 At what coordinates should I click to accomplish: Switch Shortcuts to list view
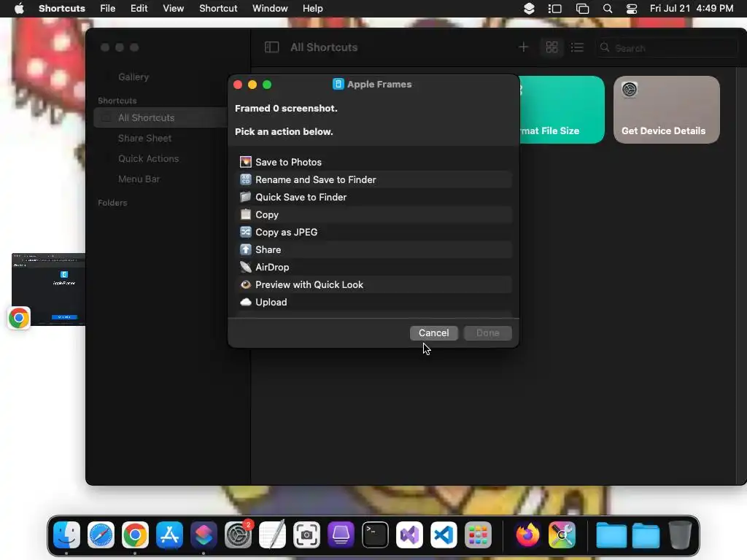click(577, 47)
